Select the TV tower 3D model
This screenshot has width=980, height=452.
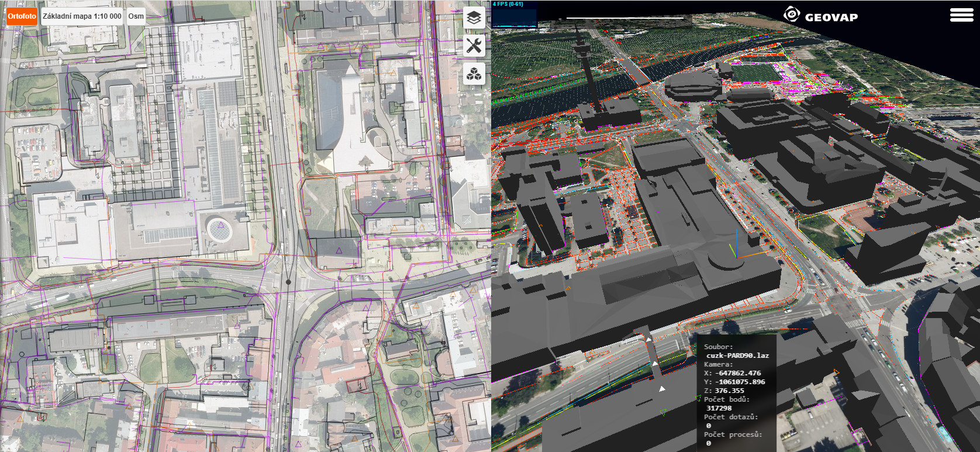click(x=588, y=76)
